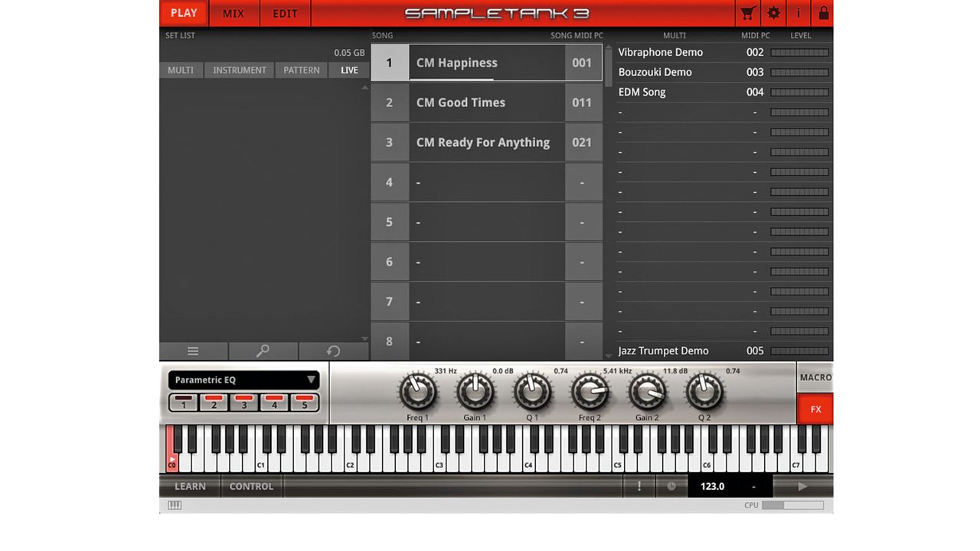This screenshot has width=980, height=551.
Task: Click MIDI PC 002 for Vibraphone Demo
Action: (755, 52)
